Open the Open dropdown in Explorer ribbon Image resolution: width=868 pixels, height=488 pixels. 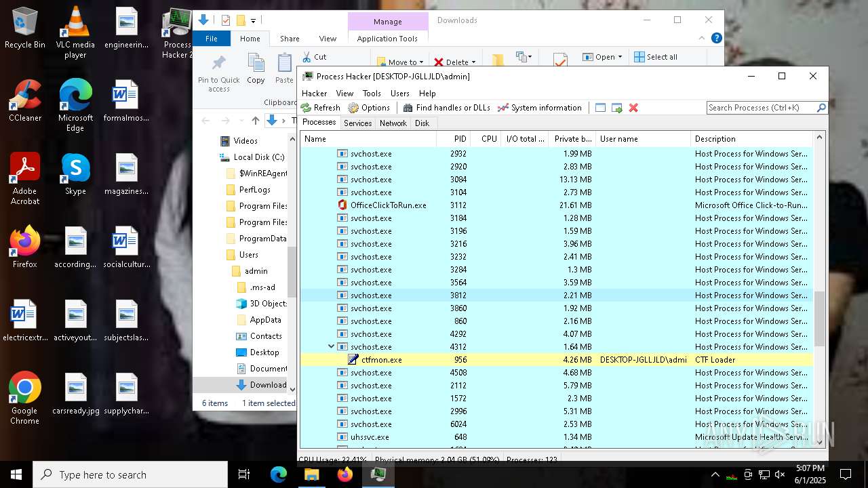point(603,57)
